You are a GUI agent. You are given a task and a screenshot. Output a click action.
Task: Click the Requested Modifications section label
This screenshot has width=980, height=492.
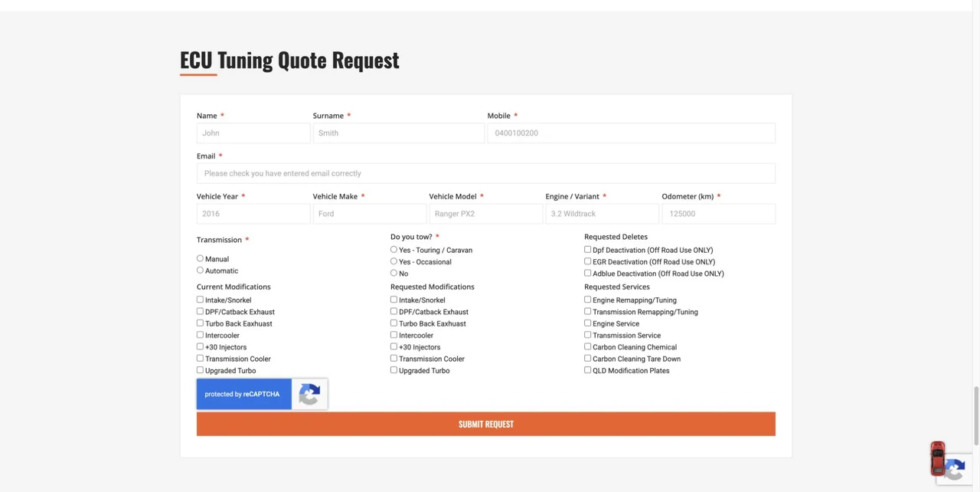[x=433, y=287]
